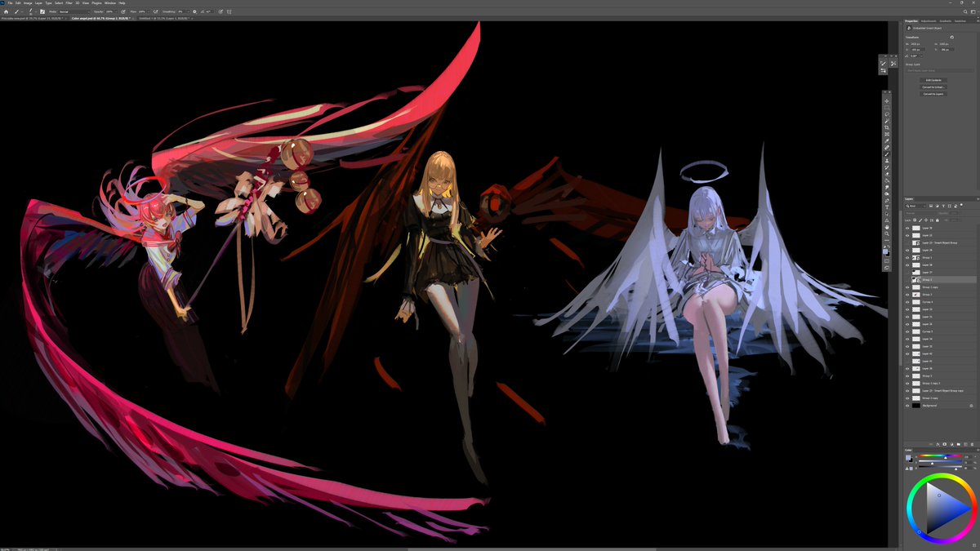The height and width of the screenshot is (551, 980).
Task: Open the Opacity dropdown in options bar
Action: 116,11
